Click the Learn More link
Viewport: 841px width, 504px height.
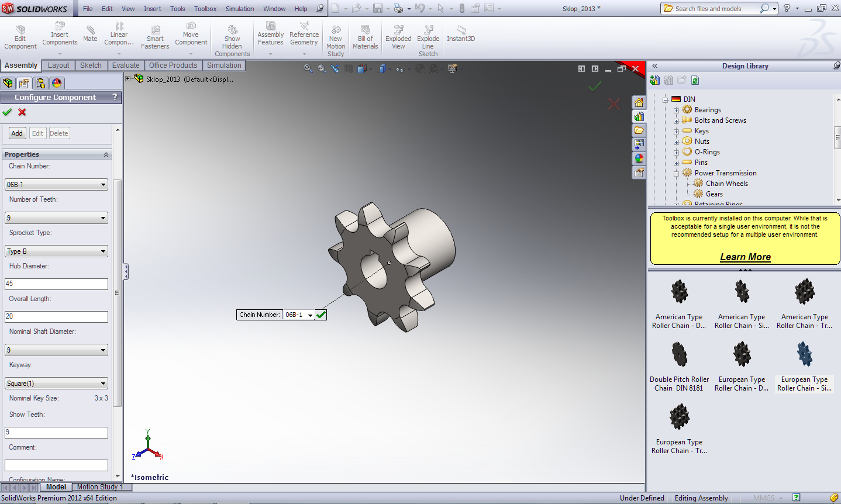pyautogui.click(x=745, y=257)
